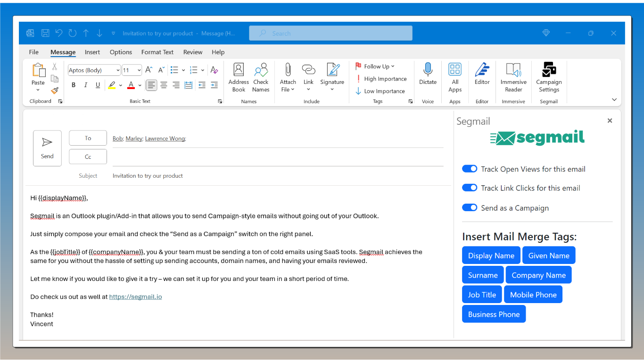This screenshot has height=362, width=644.
Task: Toggle the Send as a Campaign switch
Action: (470, 207)
